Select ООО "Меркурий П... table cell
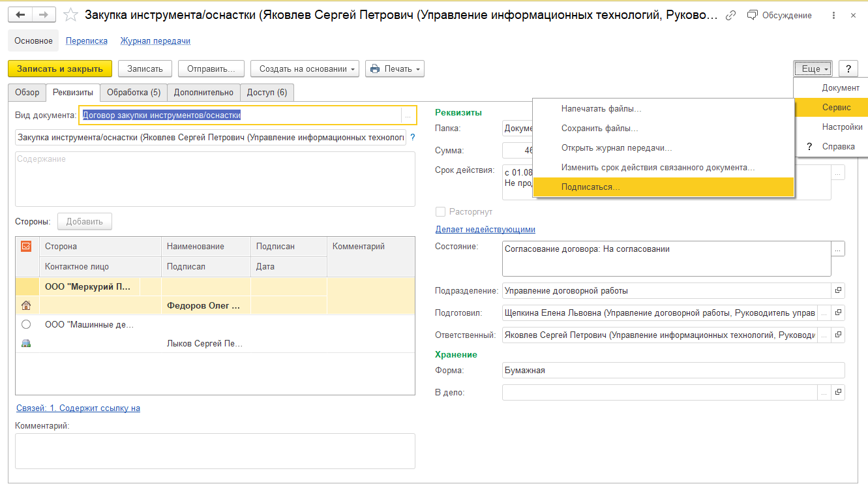Viewport: 868px width, 488px height. pos(90,286)
